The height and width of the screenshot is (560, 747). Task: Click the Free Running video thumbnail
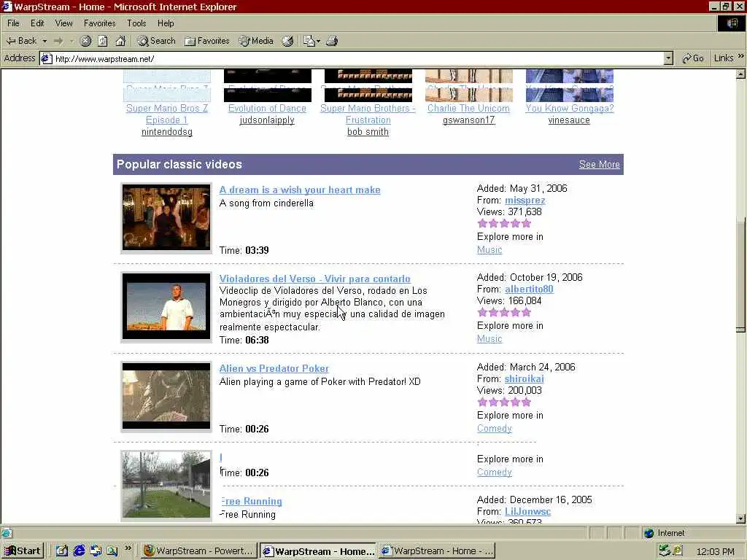pos(166,485)
